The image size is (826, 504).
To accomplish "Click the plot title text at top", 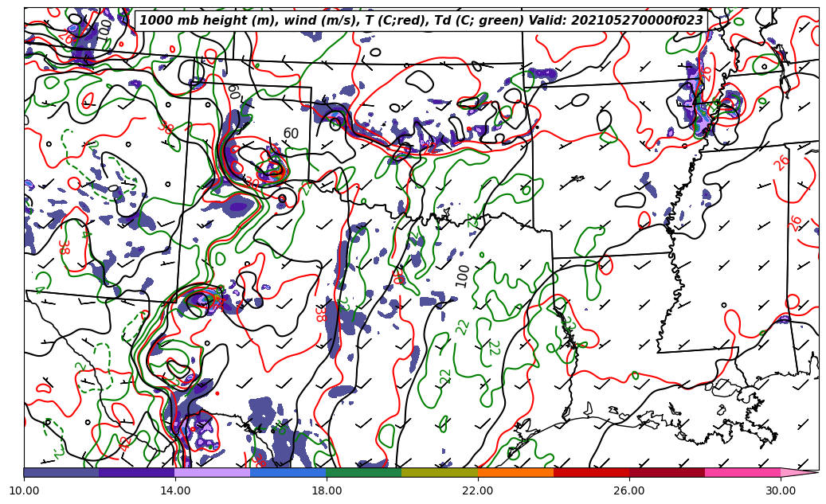I will [421, 21].
